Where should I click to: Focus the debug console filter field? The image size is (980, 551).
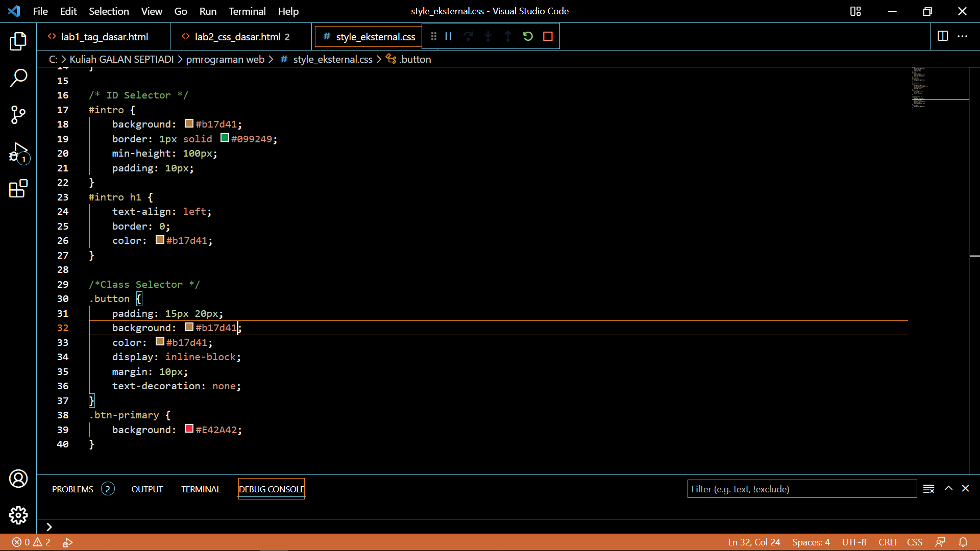(801, 489)
